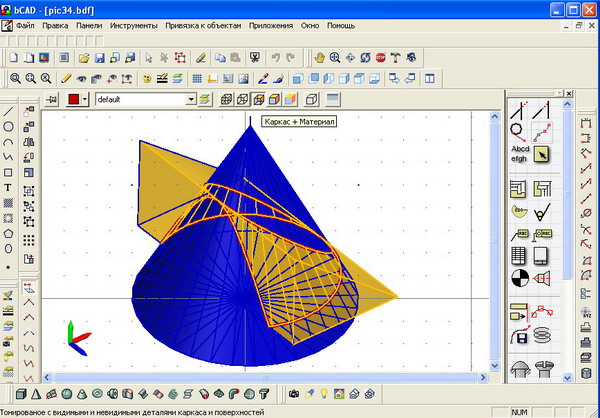This screenshot has height=418, width=600.
Task: Click the red current color swatch
Action: 73,99
